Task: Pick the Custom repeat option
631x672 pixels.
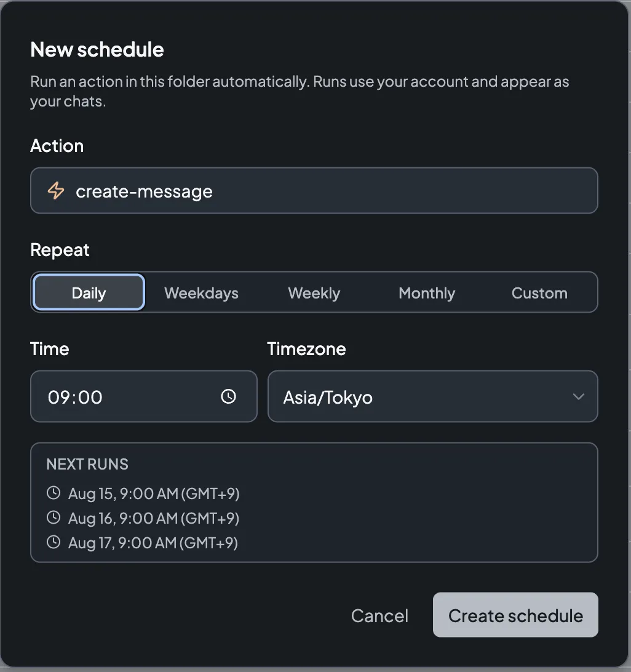Action: click(539, 293)
